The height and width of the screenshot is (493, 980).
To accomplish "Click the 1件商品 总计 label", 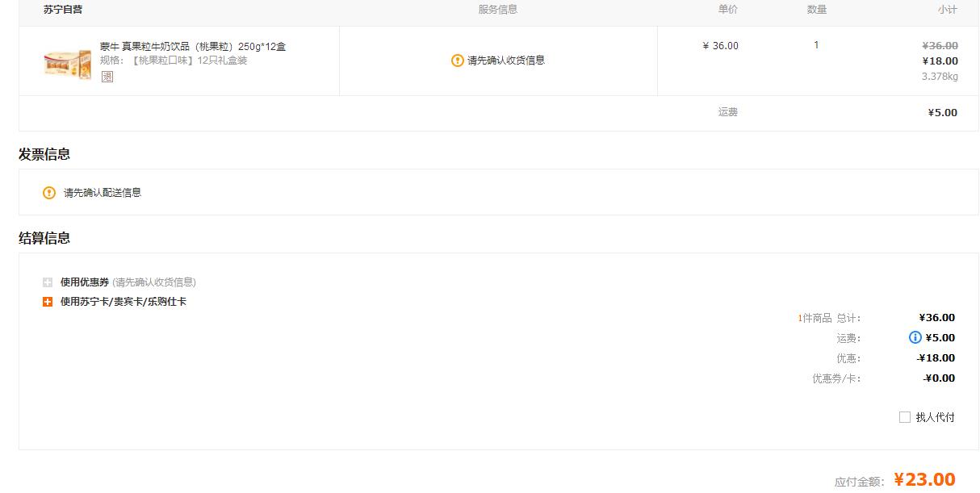I will pyautogui.click(x=829, y=318).
